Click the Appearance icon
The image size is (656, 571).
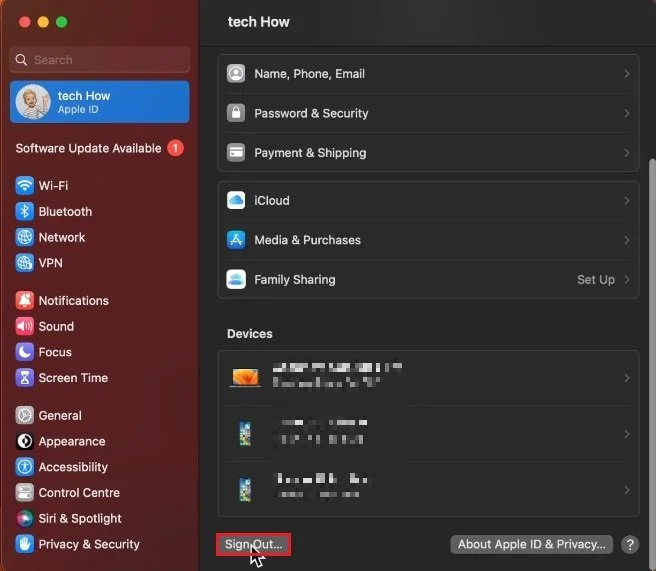click(x=25, y=441)
